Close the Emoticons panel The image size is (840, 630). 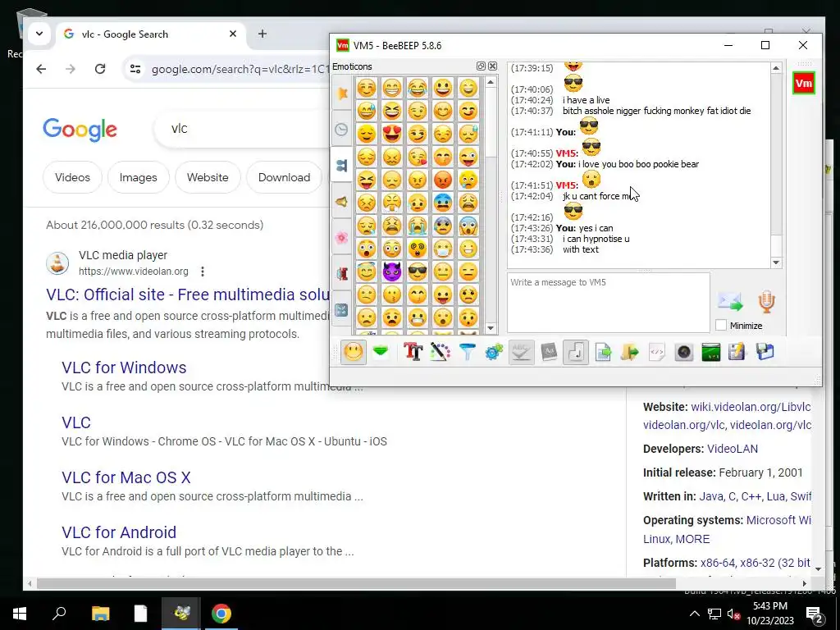point(492,66)
